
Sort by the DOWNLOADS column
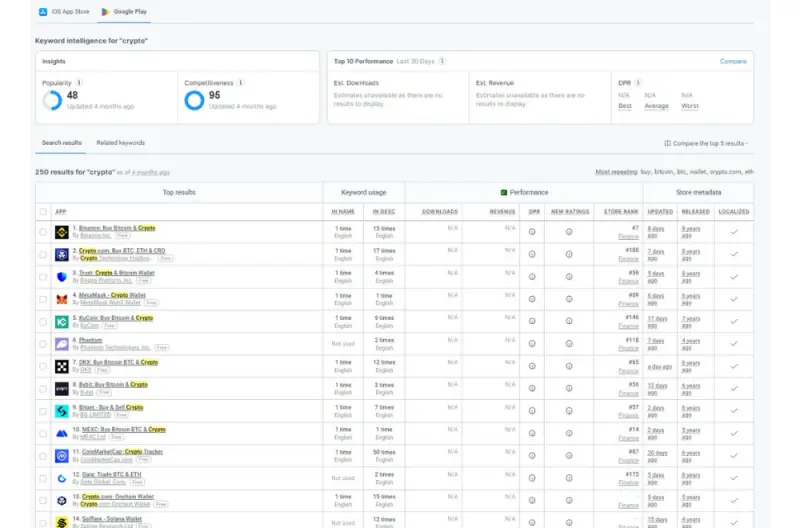click(x=440, y=212)
